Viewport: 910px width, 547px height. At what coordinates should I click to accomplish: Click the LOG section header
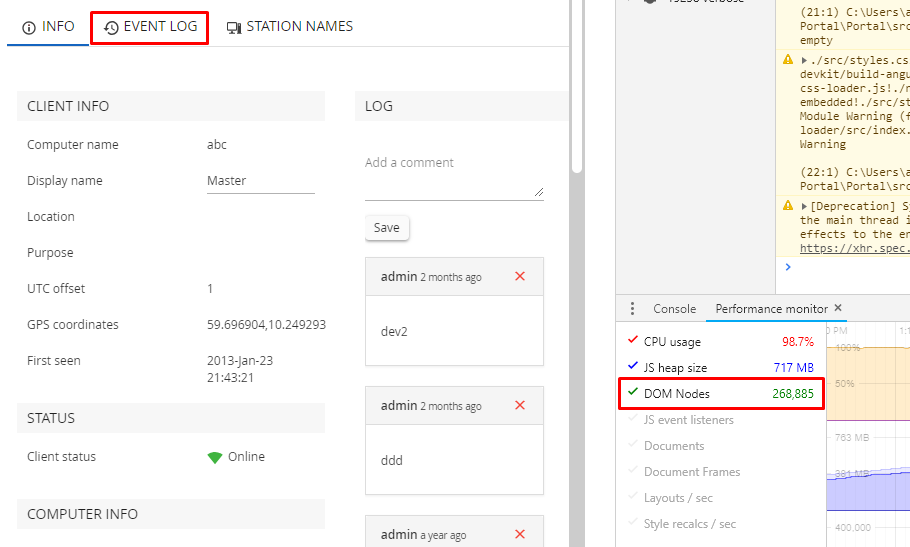[x=461, y=106]
